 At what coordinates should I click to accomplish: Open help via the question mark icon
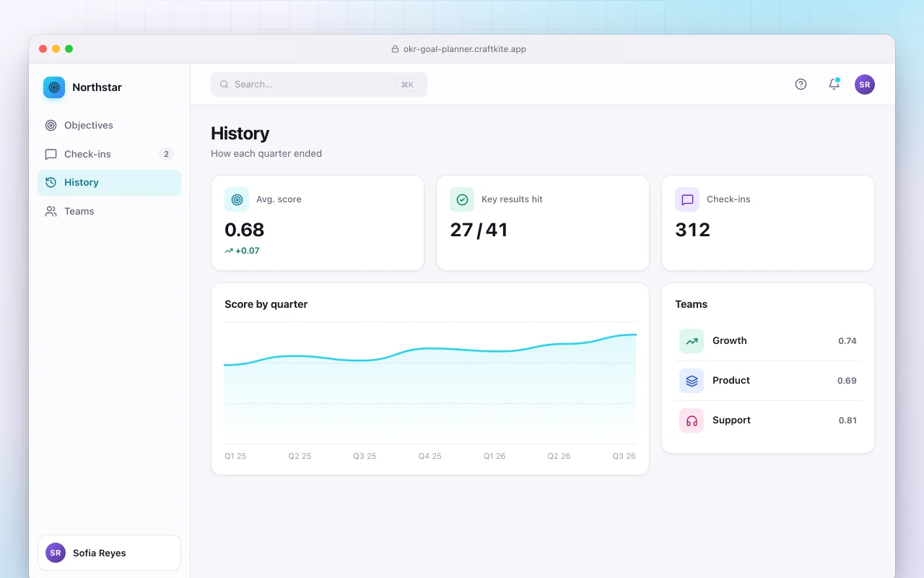(801, 85)
